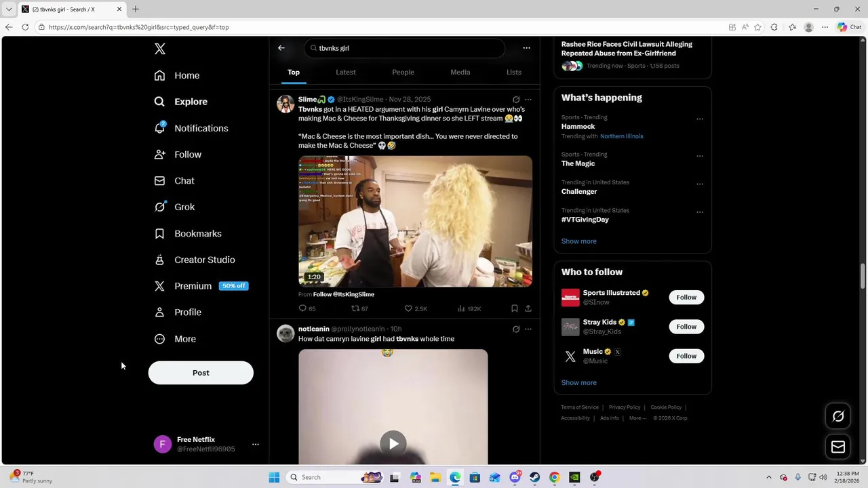The image size is (868, 488).
Task: Open the Follow sidebar item
Action: click(178, 155)
